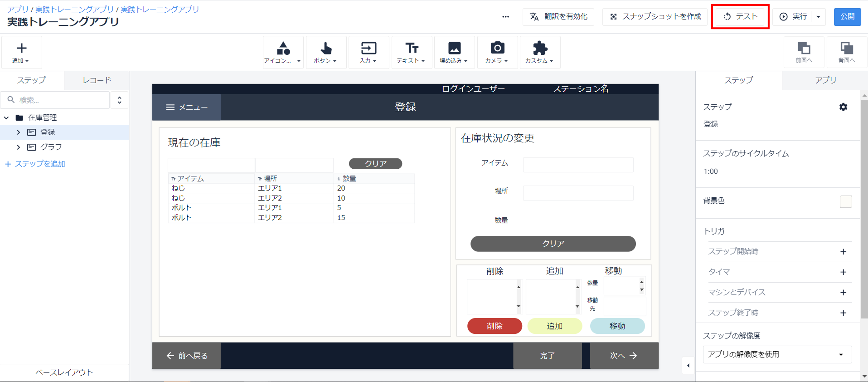
Task: Expand the 登録 step in tree
Action: 18,132
